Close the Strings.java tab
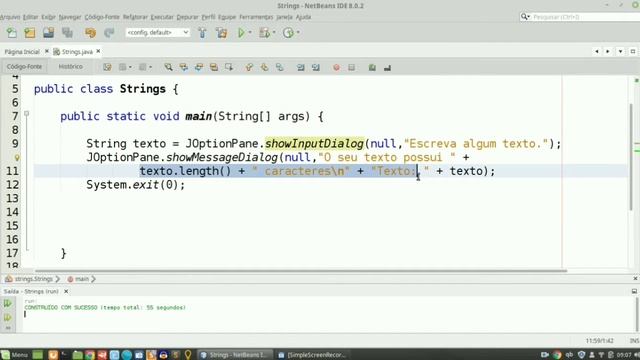This screenshot has height=360, width=640. click(x=98, y=51)
